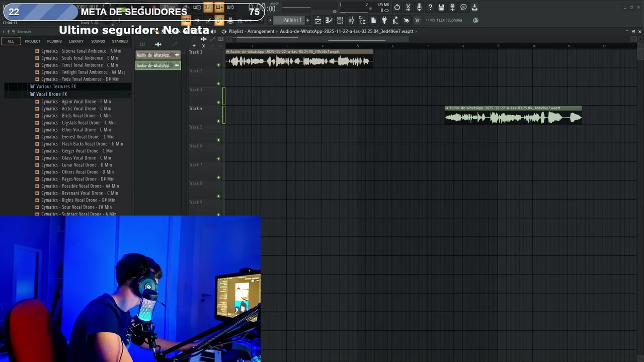Select the piano patterns filter in picker
The image size is (644, 362).
pyautogui.click(x=142, y=44)
